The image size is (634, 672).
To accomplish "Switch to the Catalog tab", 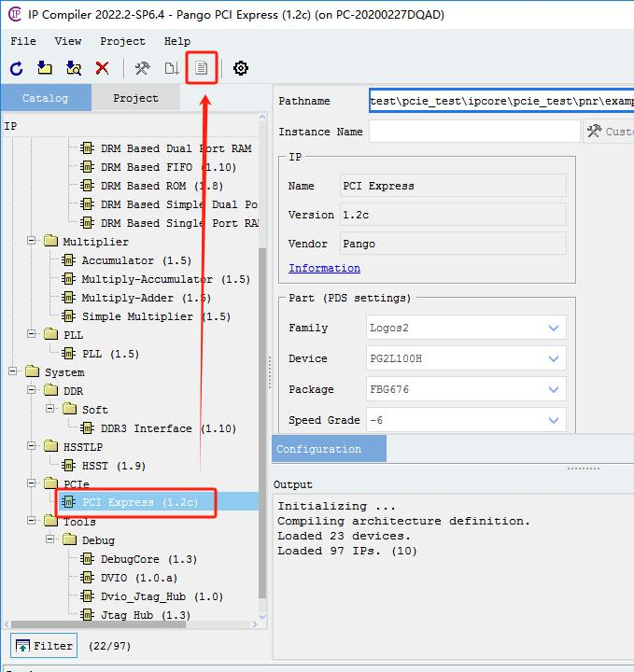I will click(46, 98).
